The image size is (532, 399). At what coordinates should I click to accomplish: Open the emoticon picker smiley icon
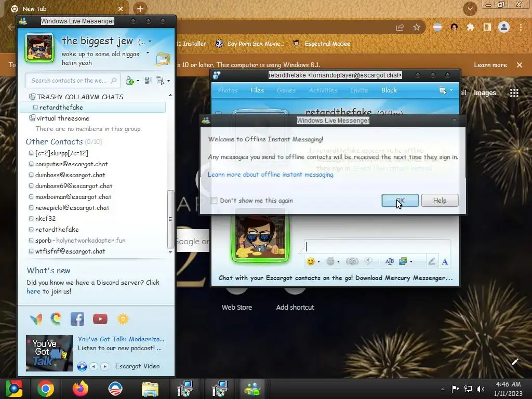pyautogui.click(x=311, y=261)
